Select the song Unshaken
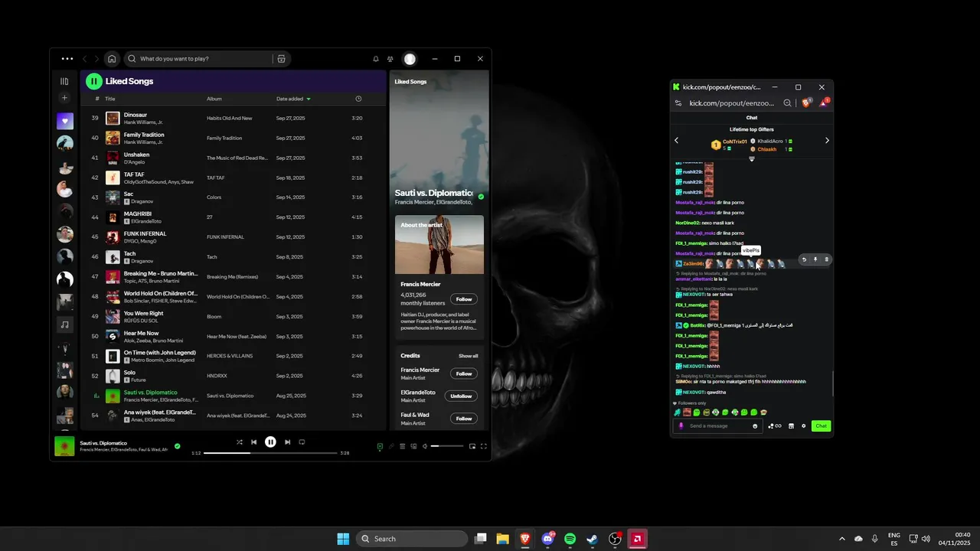 coord(137,155)
